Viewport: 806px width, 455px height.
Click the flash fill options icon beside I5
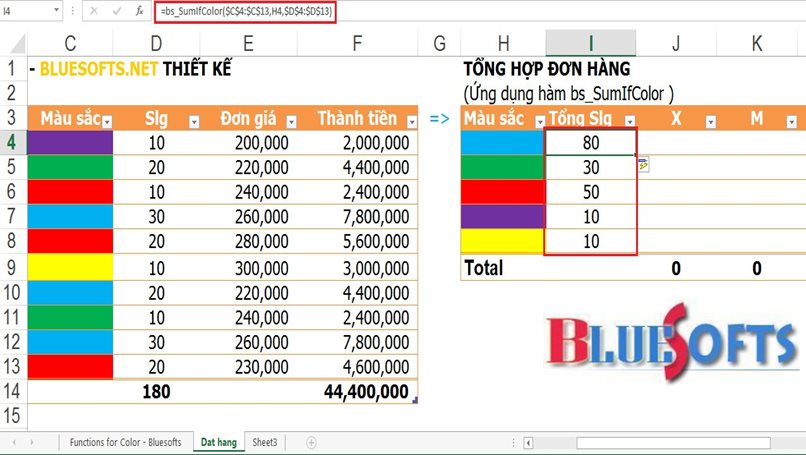(x=643, y=165)
